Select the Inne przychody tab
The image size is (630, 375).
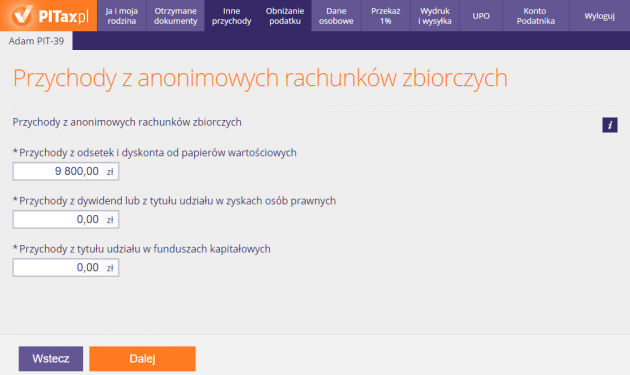click(231, 16)
